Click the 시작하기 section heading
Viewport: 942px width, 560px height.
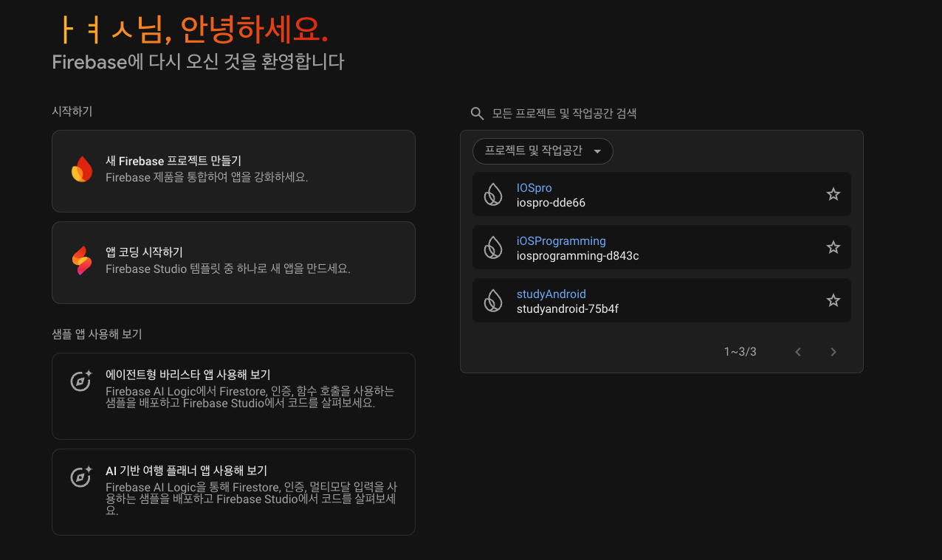pos(72,111)
